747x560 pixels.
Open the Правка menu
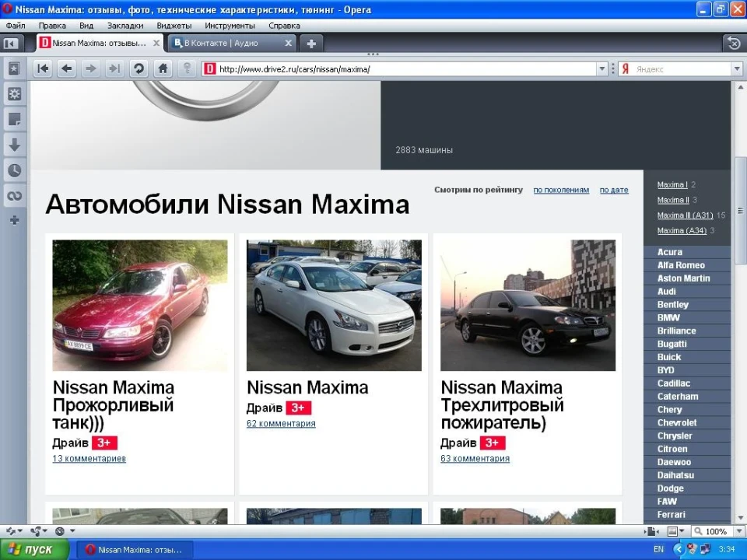(x=52, y=26)
